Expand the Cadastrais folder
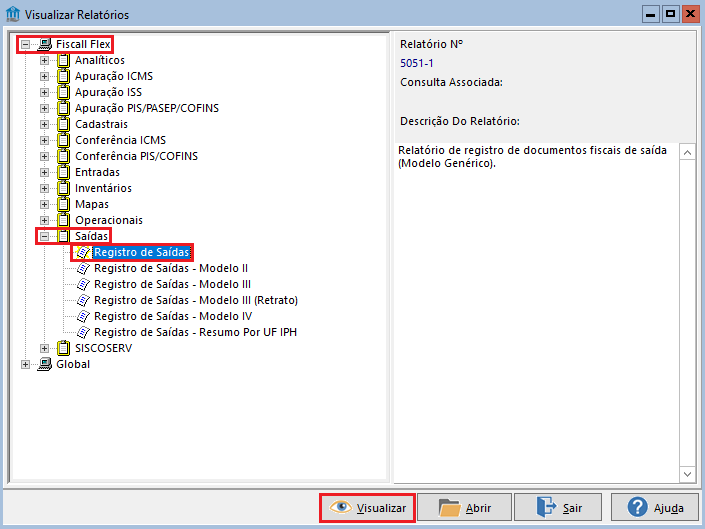This screenshot has height=529, width=705. tap(44, 124)
